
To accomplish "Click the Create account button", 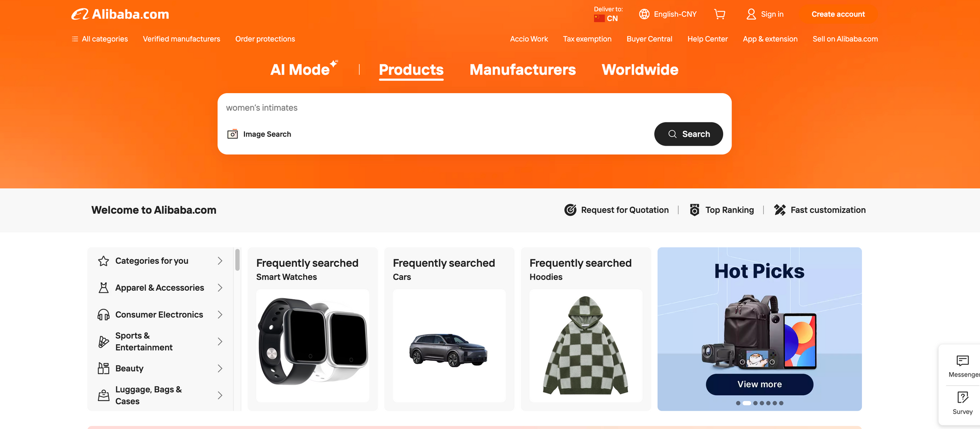I will click(x=838, y=14).
